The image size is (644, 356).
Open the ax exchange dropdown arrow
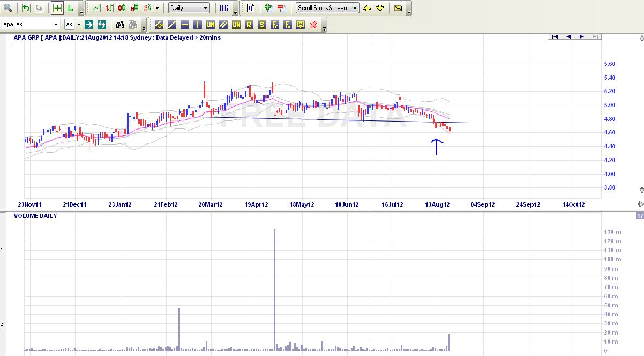click(78, 24)
